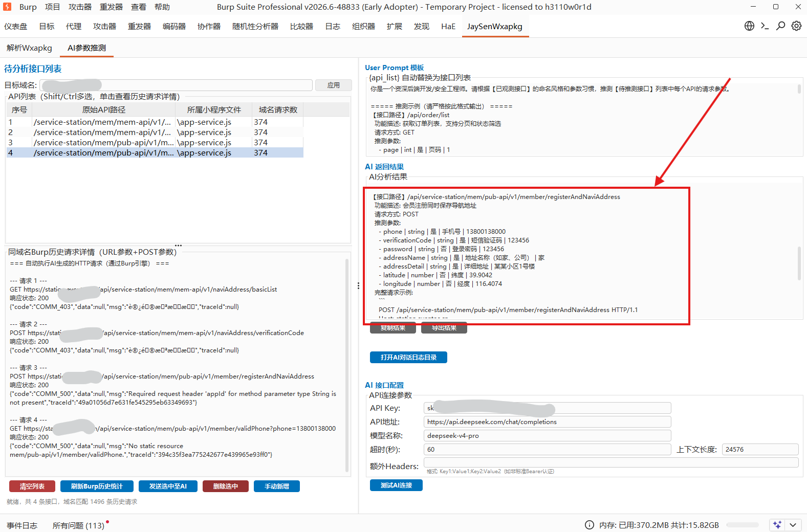Open the Burp menu
This screenshot has height=532, width=807.
(x=28, y=7)
